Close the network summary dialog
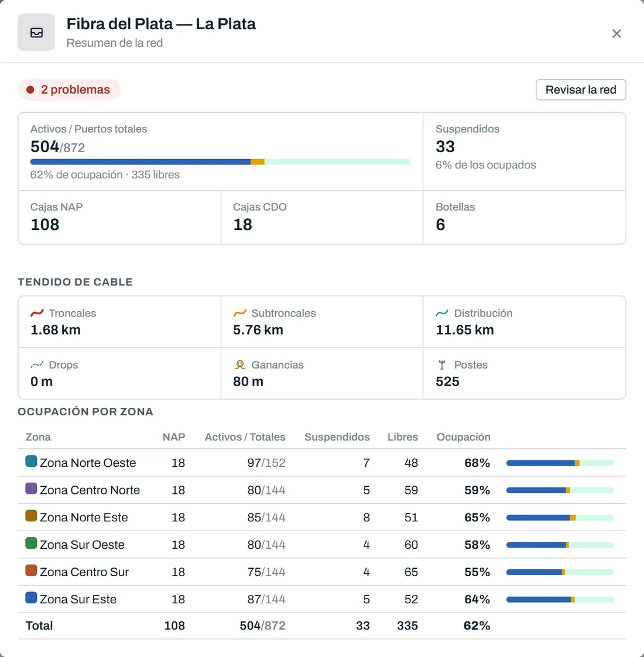Image resolution: width=644 pixels, height=657 pixels. click(616, 33)
